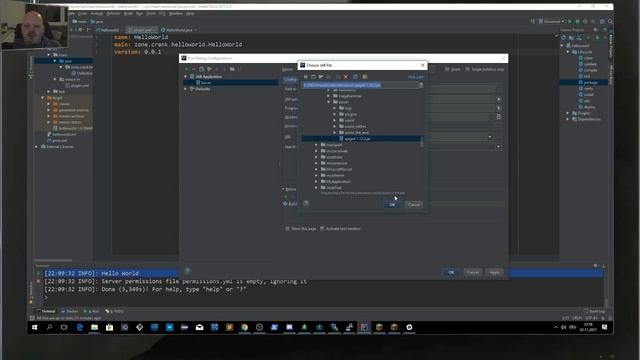Click the Create New Folder icon in Run/Debug toolbar
The image size is (640, 360).
(x=232, y=69)
